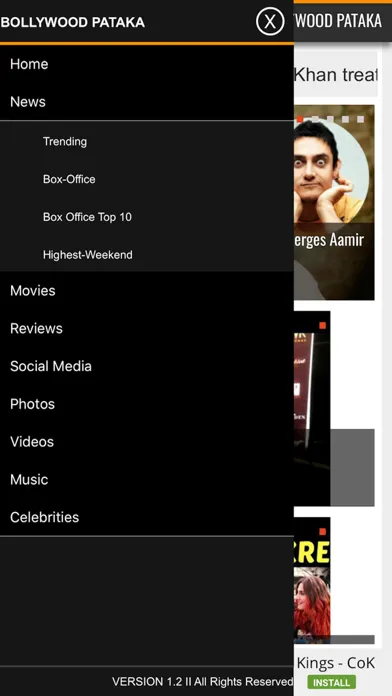Go to Movies section
The height and width of the screenshot is (696, 392).
click(147, 291)
